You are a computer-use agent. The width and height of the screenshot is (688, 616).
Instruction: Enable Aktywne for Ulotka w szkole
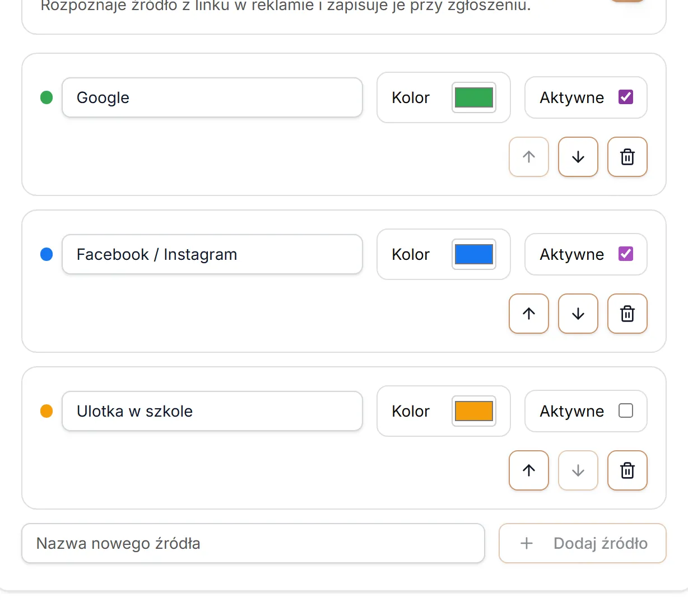[626, 411]
